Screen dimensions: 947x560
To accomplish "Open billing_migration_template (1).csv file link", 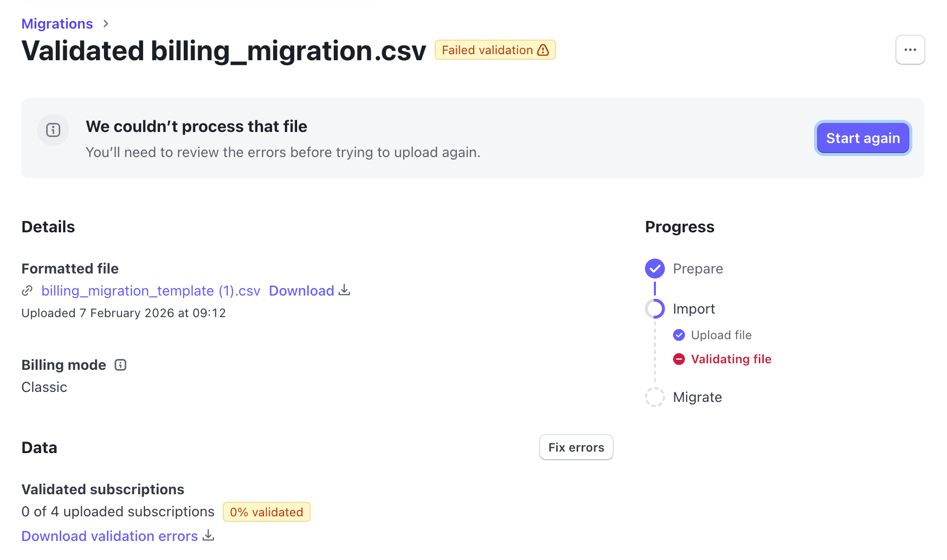I will pos(151,291).
